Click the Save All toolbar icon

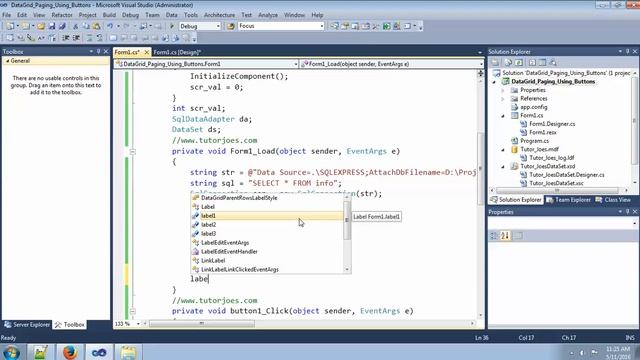[x=62, y=26]
